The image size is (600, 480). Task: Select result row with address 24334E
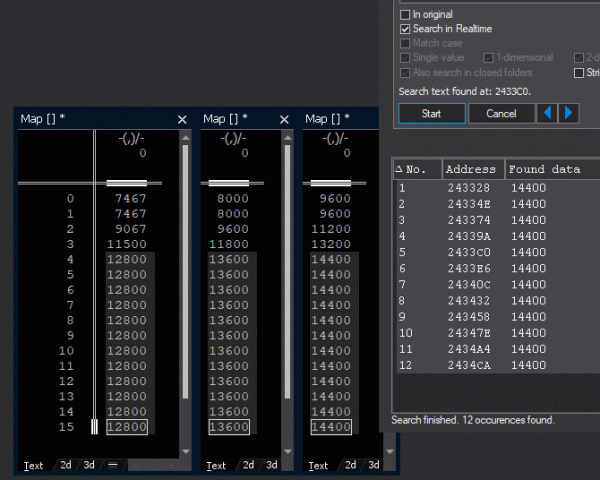497,204
